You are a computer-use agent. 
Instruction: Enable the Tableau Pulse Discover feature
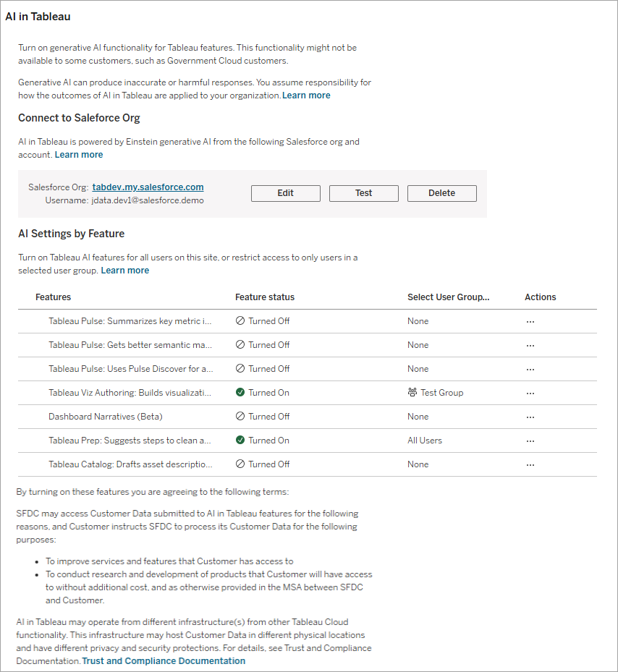click(530, 368)
